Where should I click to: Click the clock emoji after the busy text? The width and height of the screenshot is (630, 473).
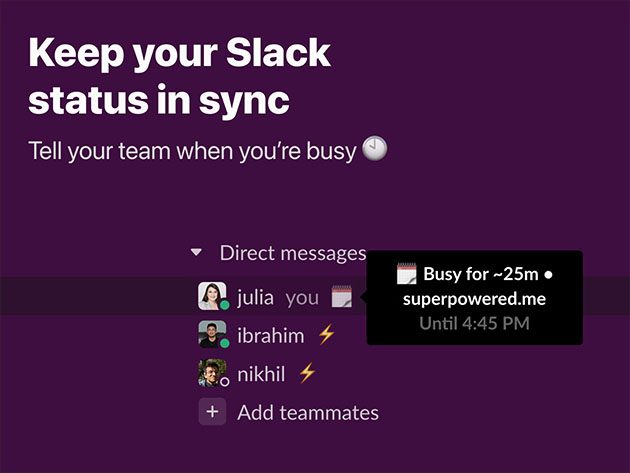click(374, 149)
